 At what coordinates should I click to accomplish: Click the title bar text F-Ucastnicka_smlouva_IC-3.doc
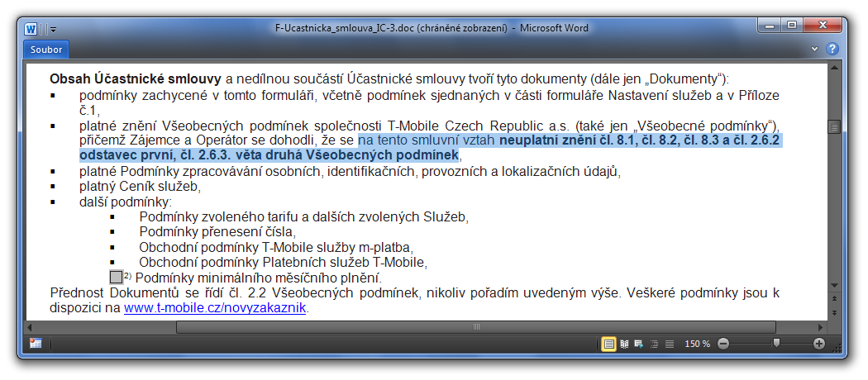[345, 28]
